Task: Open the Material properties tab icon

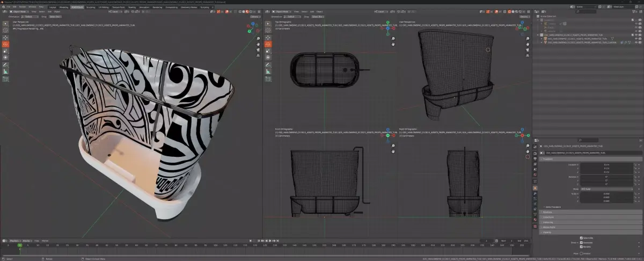Action: [535, 220]
